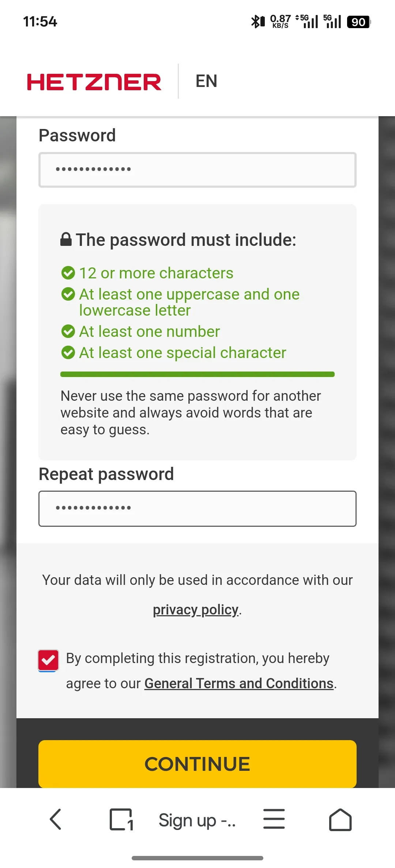Viewport: 395px width, 868px height.
Task: Click the green password strength bar
Action: [x=197, y=374]
